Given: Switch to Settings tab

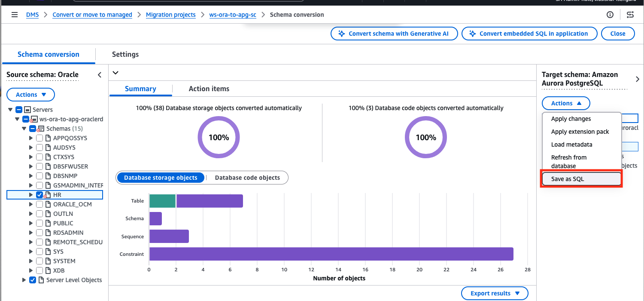Looking at the screenshot, I should pyautogui.click(x=125, y=55).
